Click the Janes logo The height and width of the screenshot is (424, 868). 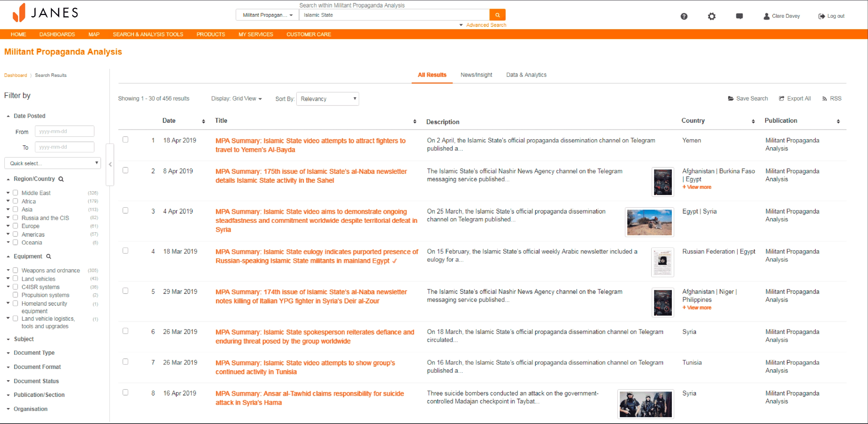[x=45, y=13]
